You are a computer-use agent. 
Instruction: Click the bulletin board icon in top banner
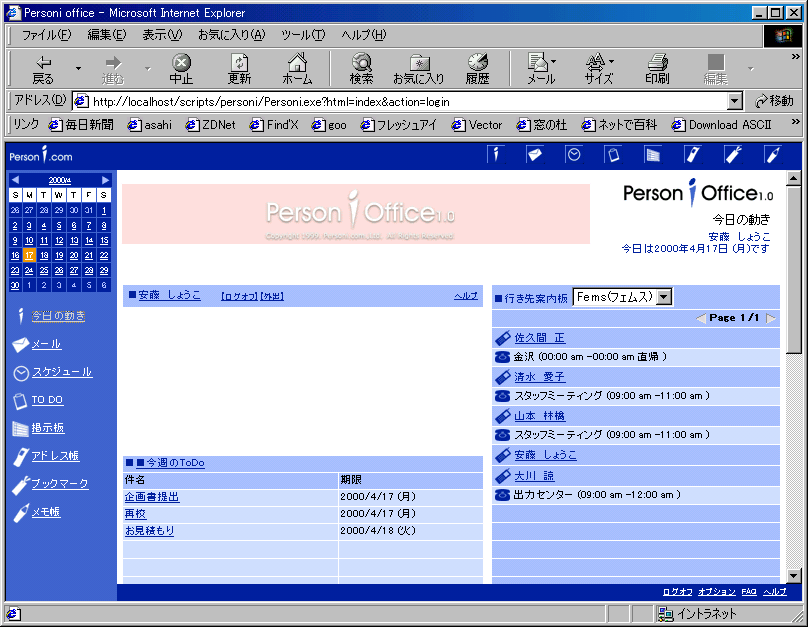click(x=653, y=154)
